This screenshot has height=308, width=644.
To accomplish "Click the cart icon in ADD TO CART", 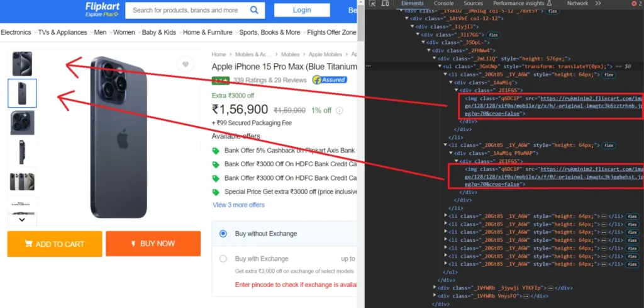I will pyautogui.click(x=28, y=244).
